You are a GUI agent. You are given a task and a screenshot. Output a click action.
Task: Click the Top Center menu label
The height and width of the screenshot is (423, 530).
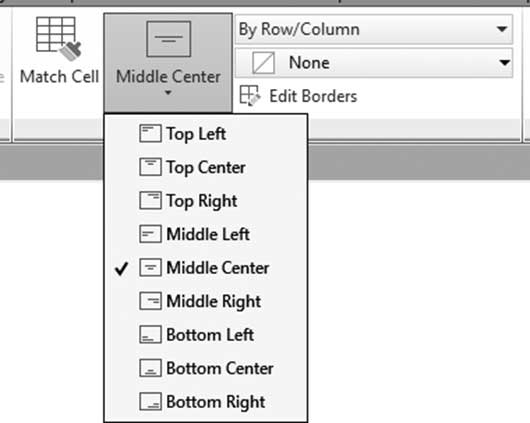coord(206,168)
